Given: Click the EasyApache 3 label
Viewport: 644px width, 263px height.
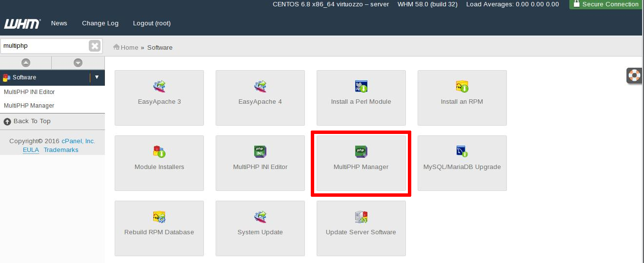Looking at the screenshot, I should point(159,102).
